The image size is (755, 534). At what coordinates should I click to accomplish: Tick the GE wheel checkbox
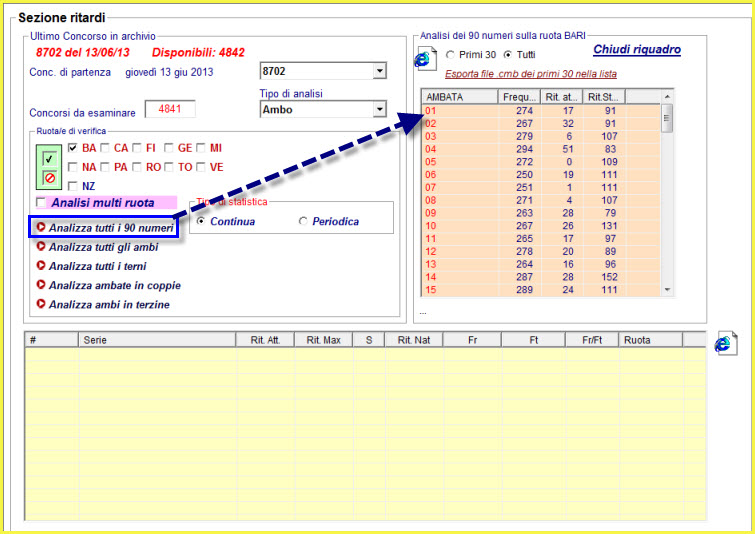[169, 148]
